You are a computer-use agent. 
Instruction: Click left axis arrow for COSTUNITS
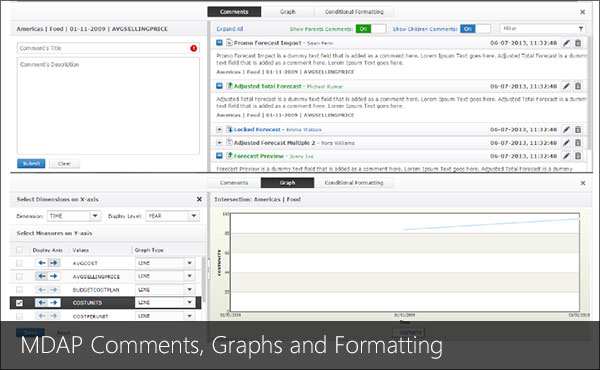(x=42, y=303)
